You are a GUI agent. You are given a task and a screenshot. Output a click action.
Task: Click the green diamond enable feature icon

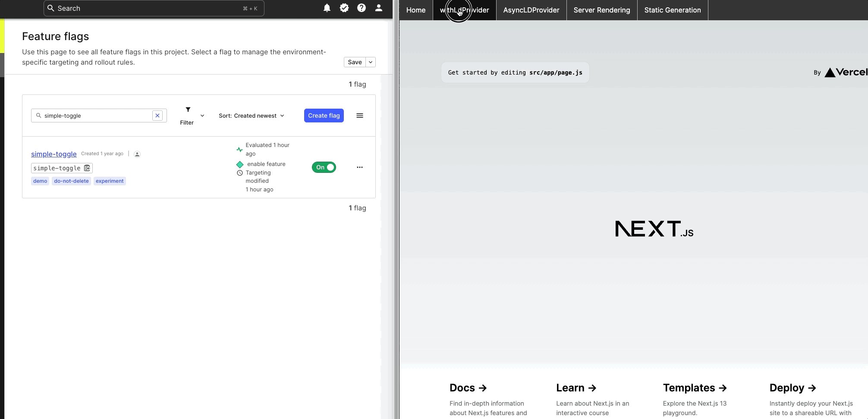pyautogui.click(x=240, y=164)
